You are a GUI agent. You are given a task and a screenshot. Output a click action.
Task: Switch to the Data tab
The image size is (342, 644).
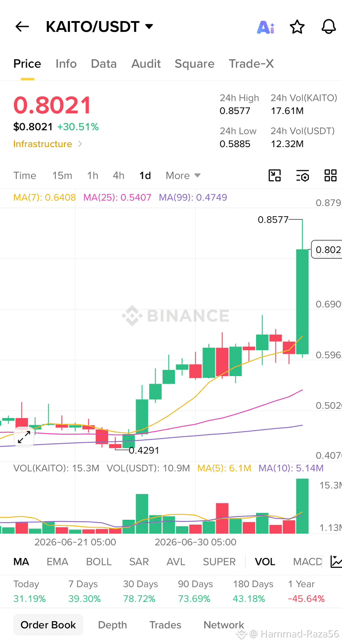click(x=104, y=64)
